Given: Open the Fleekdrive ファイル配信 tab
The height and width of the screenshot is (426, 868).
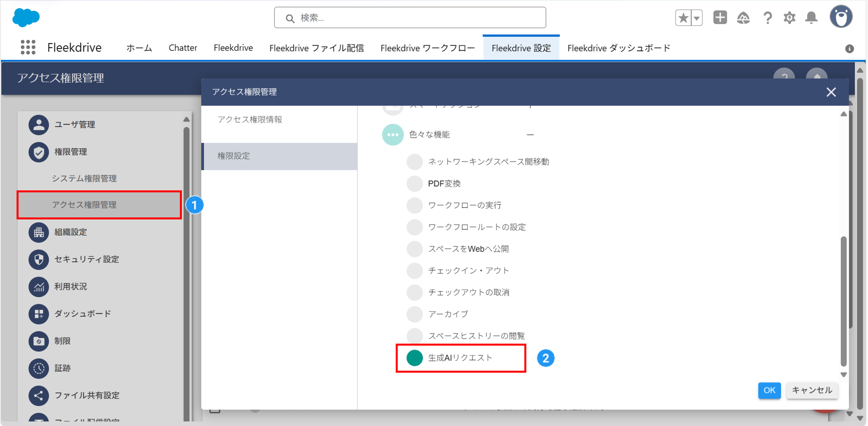Looking at the screenshot, I should pyautogui.click(x=316, y=48).
